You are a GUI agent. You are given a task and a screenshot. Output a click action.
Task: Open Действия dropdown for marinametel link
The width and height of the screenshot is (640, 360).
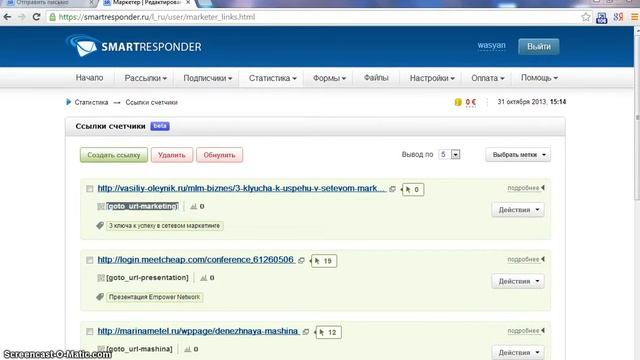click(518, 352)
